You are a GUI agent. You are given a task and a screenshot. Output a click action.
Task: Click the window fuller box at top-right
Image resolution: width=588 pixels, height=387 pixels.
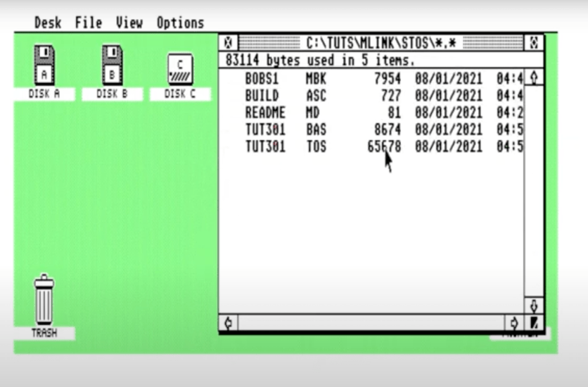[534, 42]
